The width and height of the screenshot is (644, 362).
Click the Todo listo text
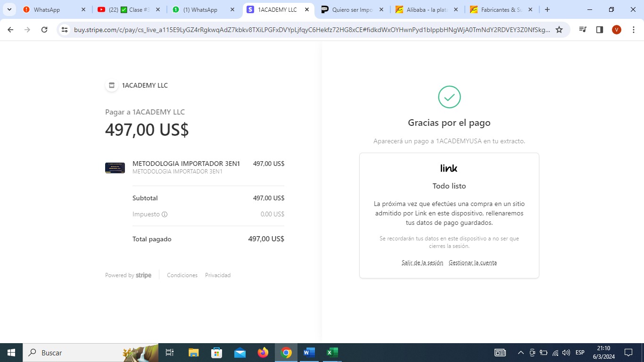(449, 186)
